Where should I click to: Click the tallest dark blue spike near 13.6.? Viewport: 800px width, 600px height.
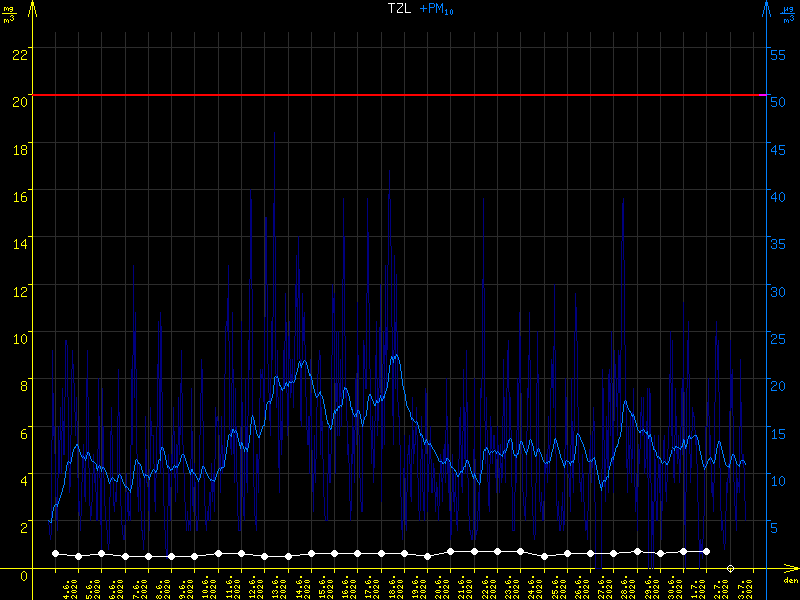274,135
